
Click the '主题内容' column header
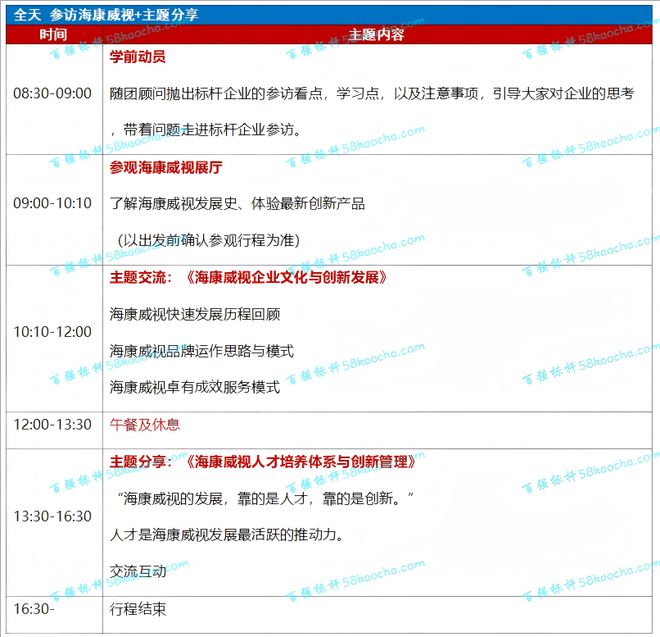[x=376, y=35]
